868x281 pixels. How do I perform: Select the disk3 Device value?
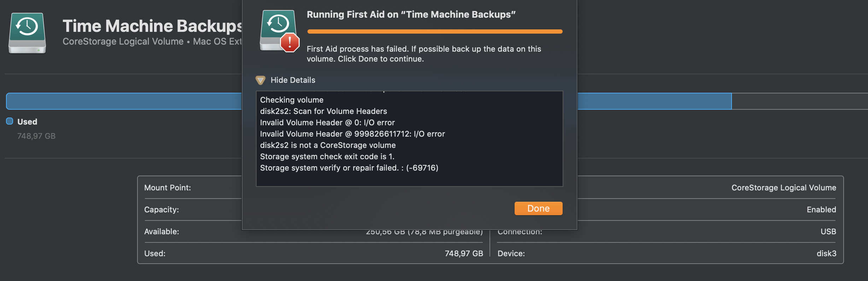click(x=827, y=253)
